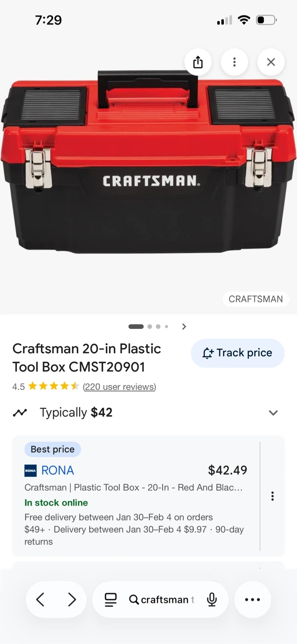Screen dimensions: 297x644
Task: Go back with the browser back arrow
Action: (x=40, y=600)
